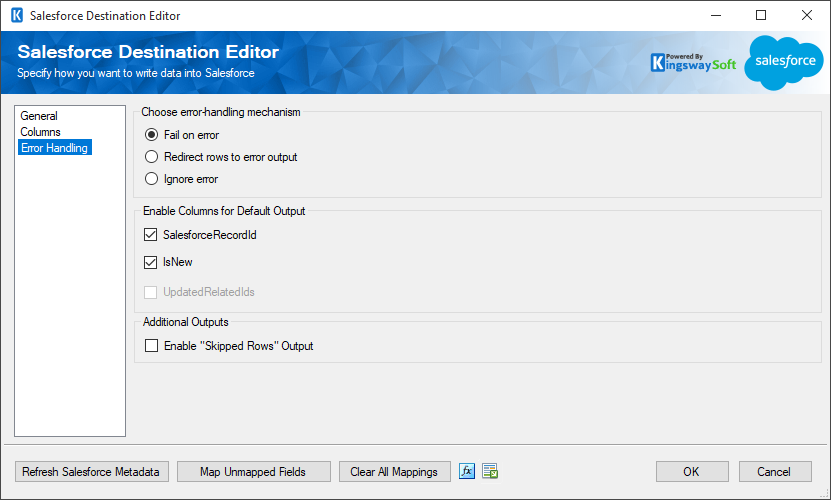831x500 pixels.
Task: Minimize the Salesforce Destination Editor window
Action: (716, 15)
